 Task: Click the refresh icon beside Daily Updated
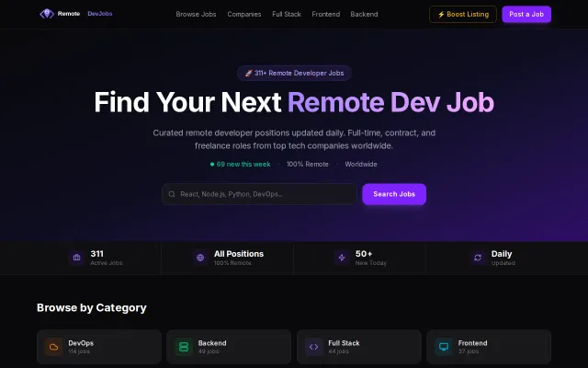pyautogui.click(x=478, y=258)
